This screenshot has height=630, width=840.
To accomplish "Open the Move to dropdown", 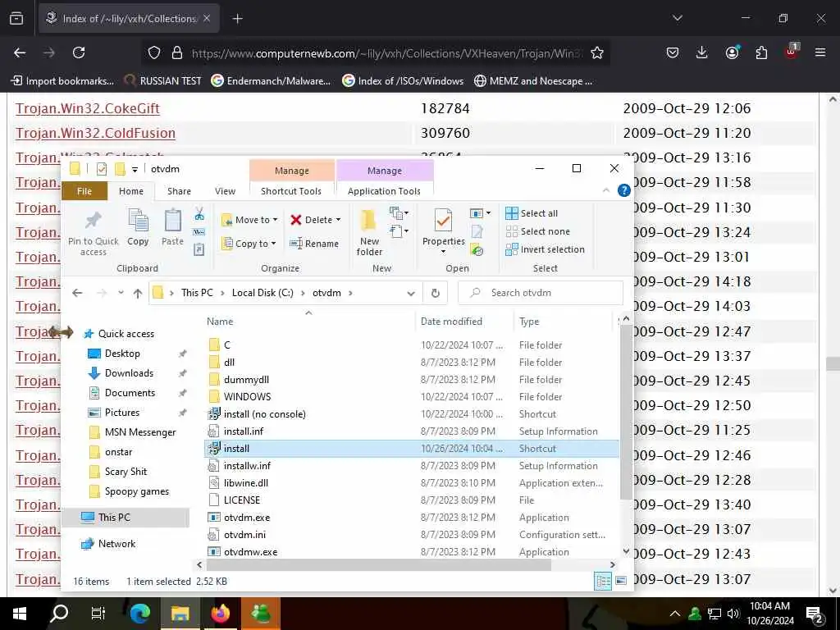I will tap(249, 220).
